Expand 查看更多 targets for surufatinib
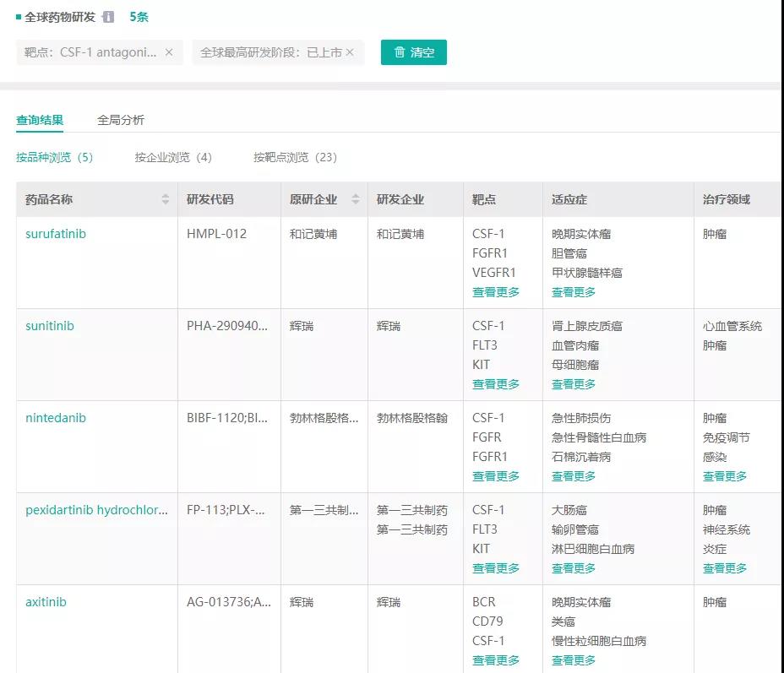 click(496, 292)
